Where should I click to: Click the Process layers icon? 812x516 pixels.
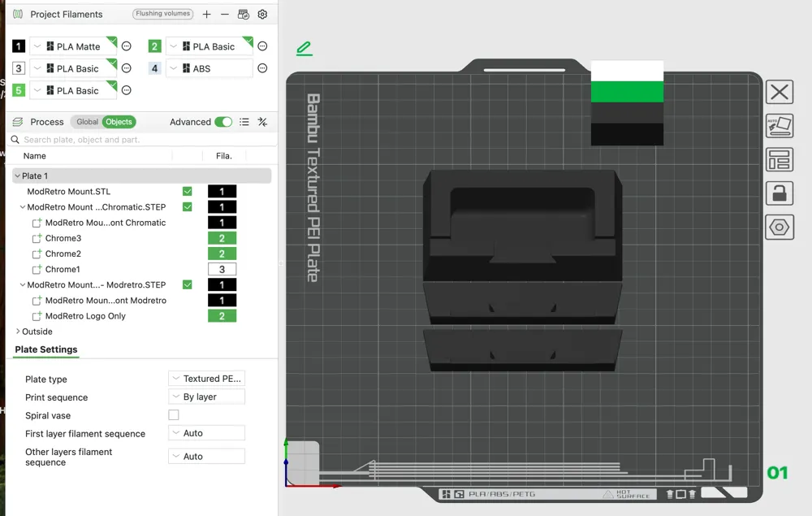(x=18, y=122)
